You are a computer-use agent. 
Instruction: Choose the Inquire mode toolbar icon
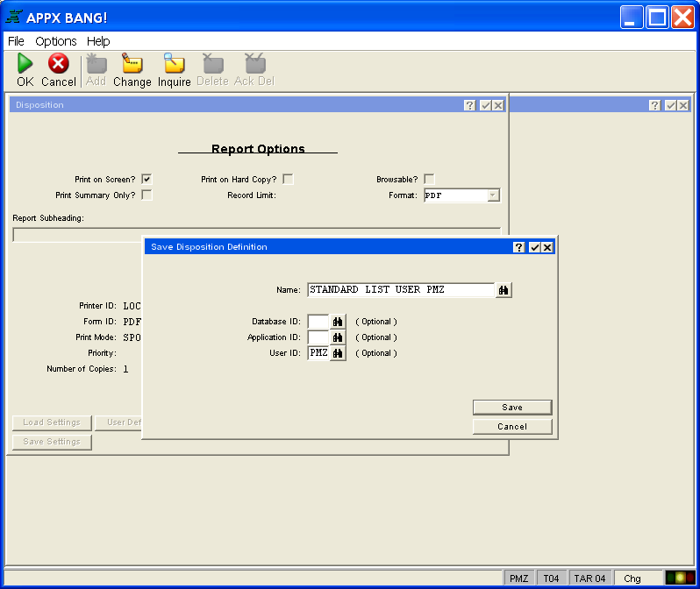[x=174, y=64]
